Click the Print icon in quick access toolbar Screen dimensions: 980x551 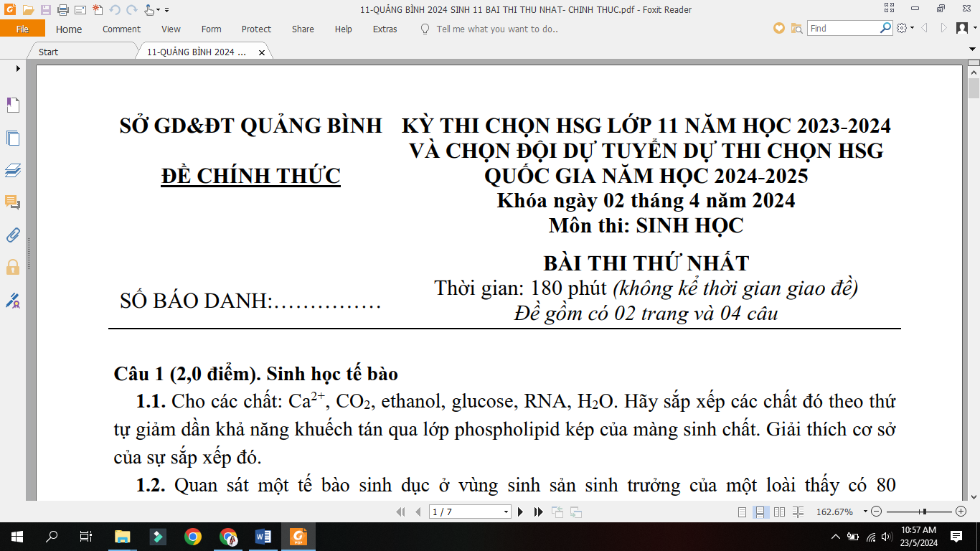[x=62, y=10]
